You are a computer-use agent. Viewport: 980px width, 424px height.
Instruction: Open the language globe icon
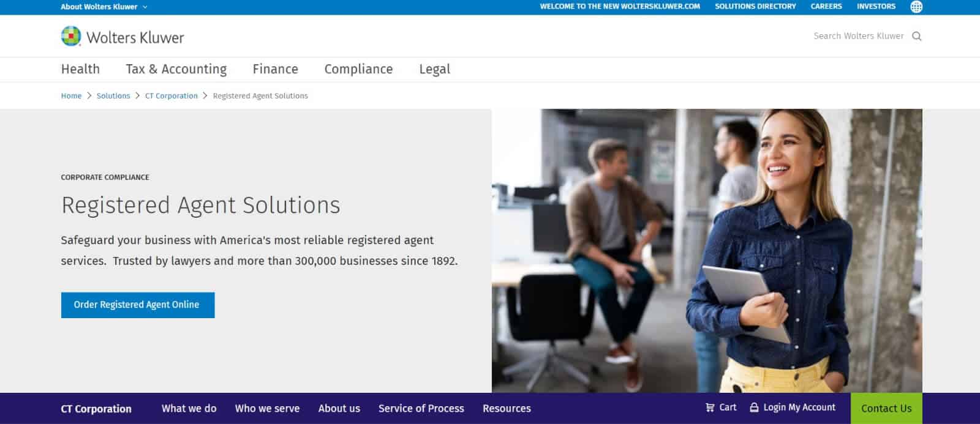pyautogui.click(x=916, y=7)
